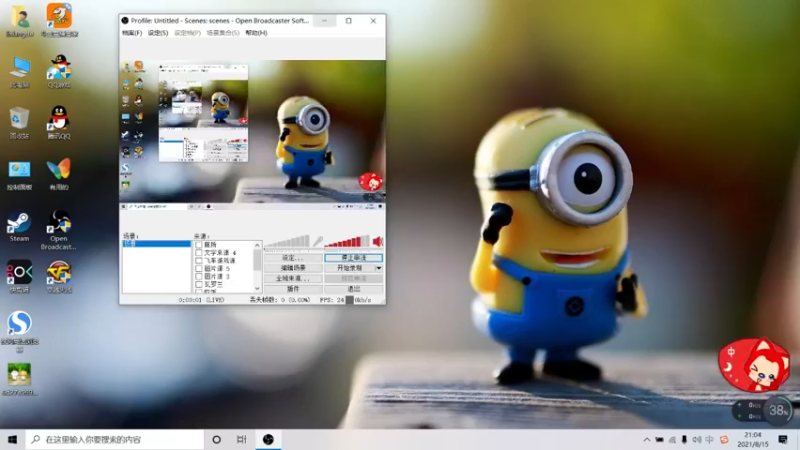The width and height of the screenshot is (800, 450).
Task: Enable the 图片源 5 source checkbox
Action: [199, 268]
